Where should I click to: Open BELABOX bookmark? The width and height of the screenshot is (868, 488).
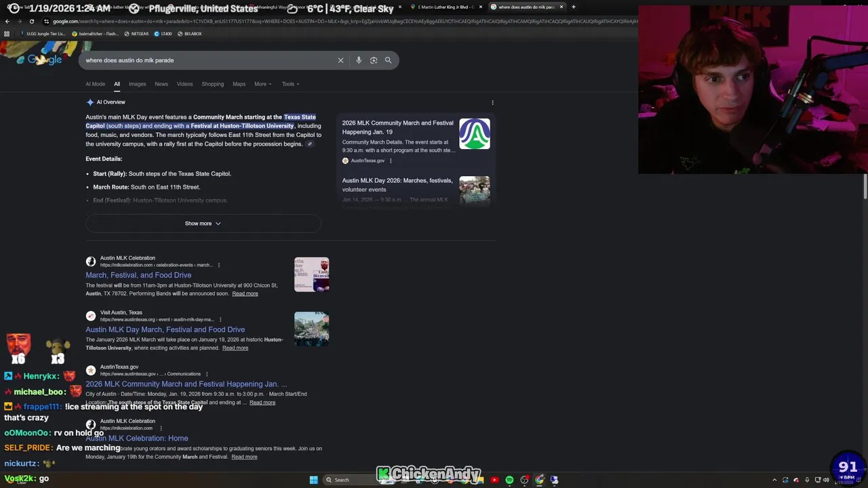click(x=189, y=34)
